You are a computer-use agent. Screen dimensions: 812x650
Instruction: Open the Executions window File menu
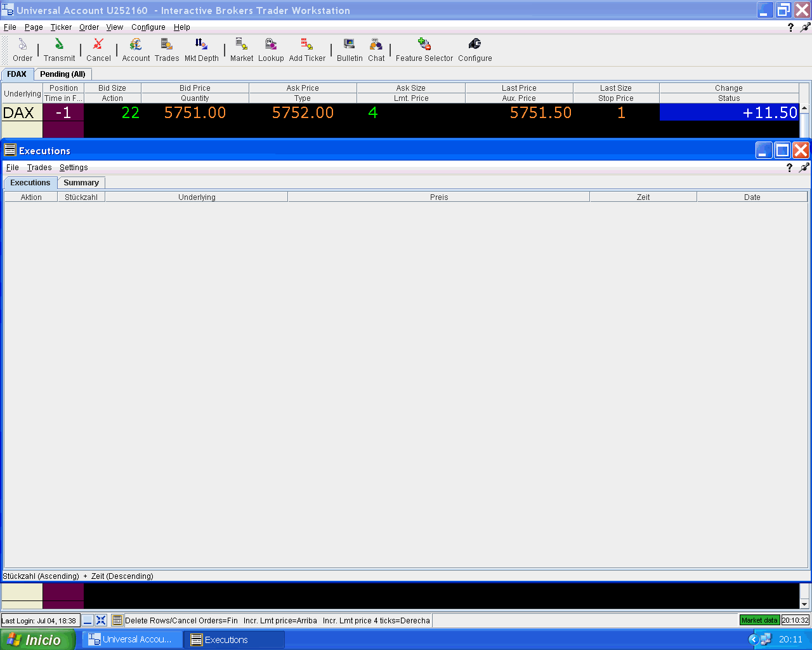(13, 168)
